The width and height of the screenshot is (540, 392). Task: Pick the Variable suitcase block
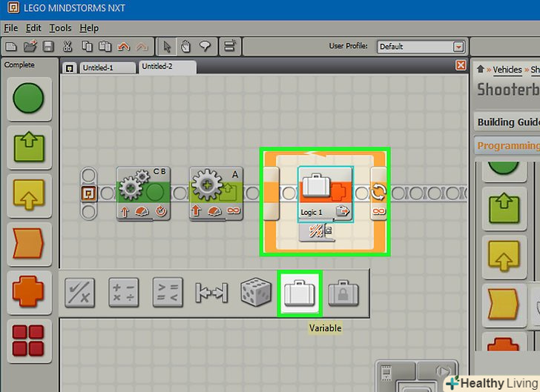(300, 293)
